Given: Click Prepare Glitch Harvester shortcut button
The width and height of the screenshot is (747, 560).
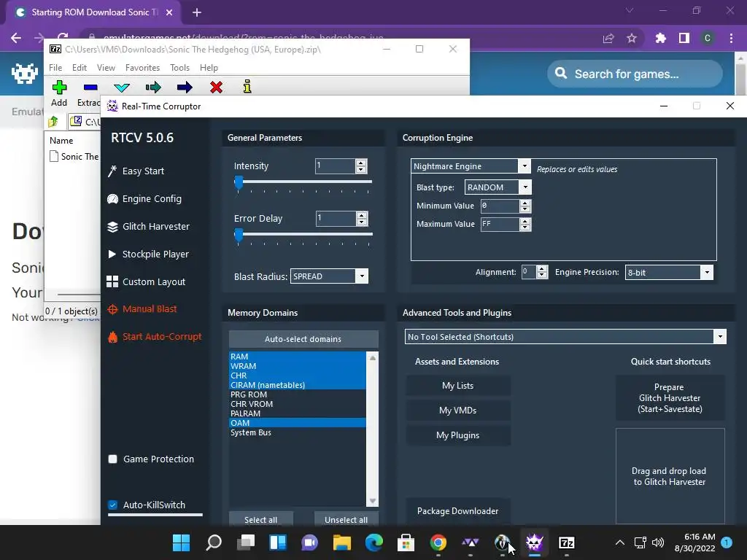Looking at the screenshot, I should tap(670, 398).
